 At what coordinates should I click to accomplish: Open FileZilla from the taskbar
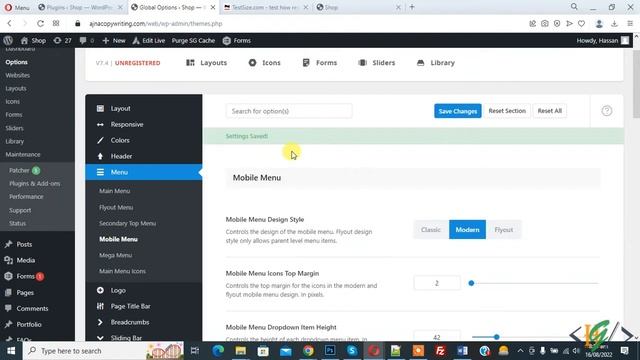coord(440,351)
